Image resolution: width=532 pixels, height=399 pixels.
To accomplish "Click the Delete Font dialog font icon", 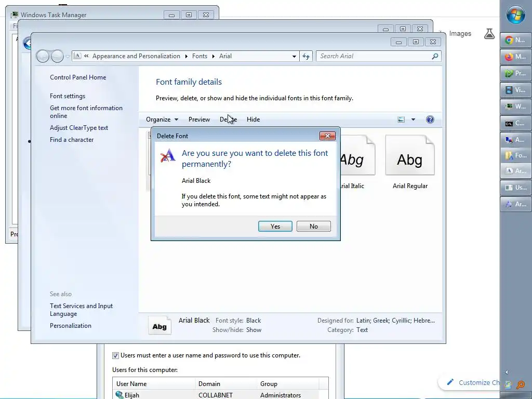I will click(168, 155).
